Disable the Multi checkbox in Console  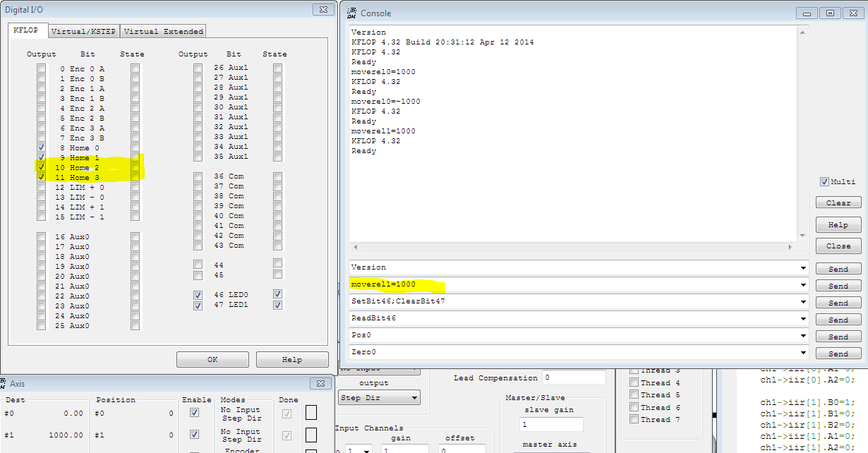824,181
